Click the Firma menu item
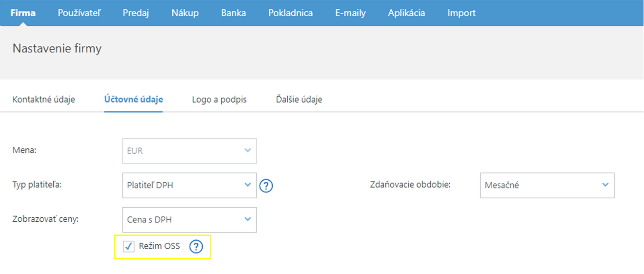 [x=23, y=13]
